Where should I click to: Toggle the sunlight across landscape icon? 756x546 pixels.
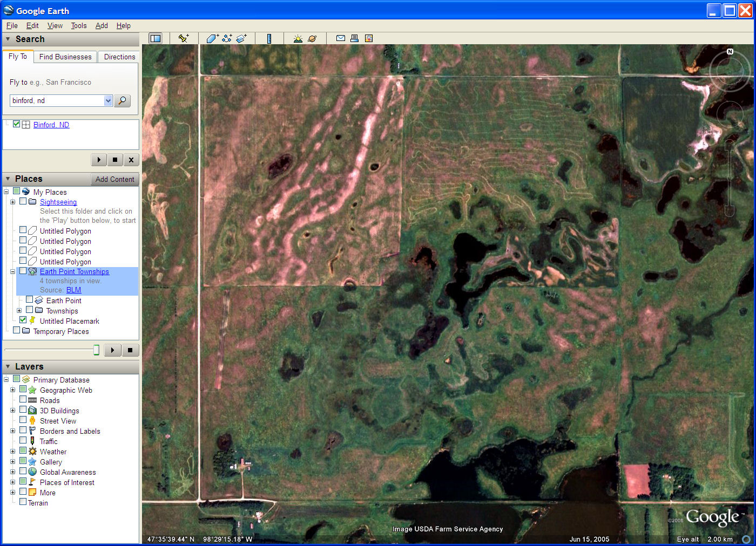point(298,38)
